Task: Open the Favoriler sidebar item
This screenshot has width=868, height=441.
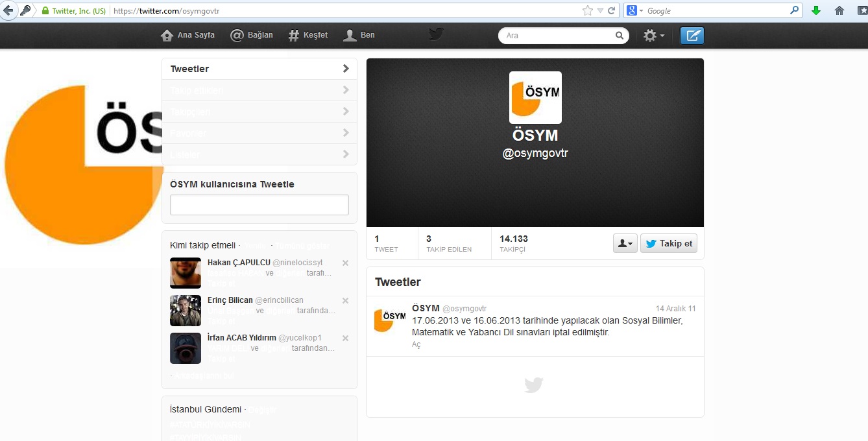Action: point(259,133)
